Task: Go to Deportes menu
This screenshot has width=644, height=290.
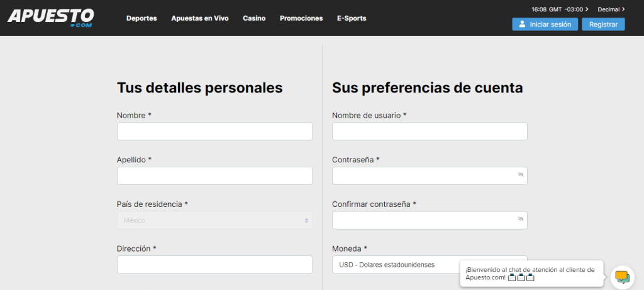Action: point(142,18)
